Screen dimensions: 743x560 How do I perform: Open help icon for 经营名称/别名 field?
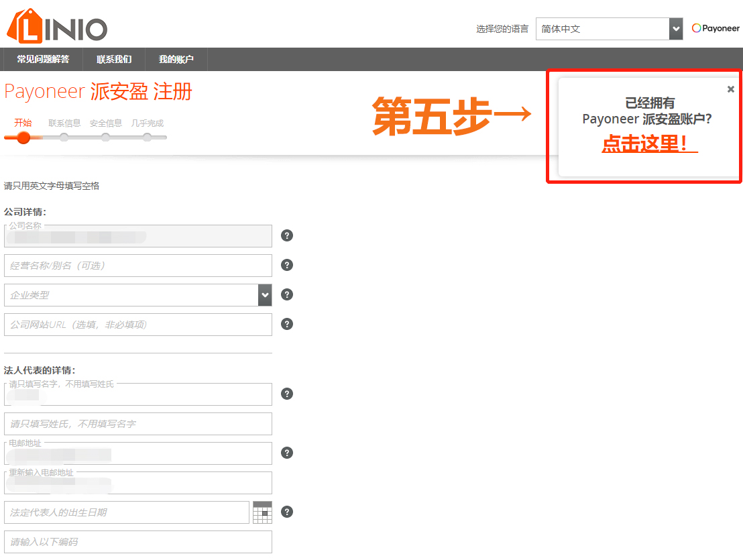[287, 265]
